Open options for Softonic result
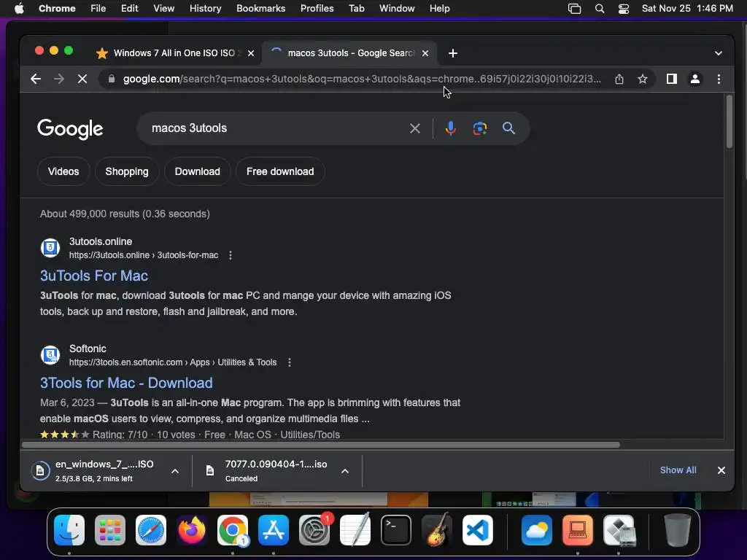 [289, 362]
